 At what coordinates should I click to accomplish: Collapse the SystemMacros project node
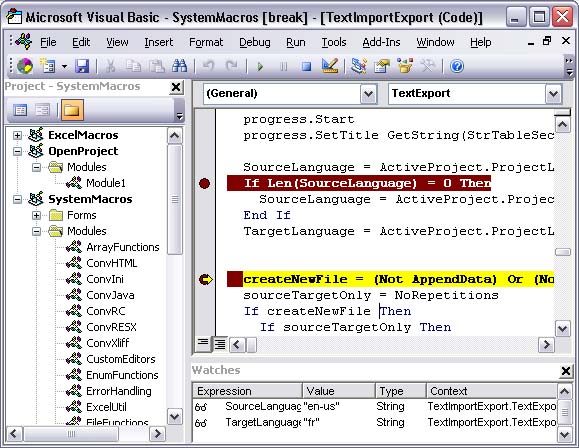pyautogui.click(x=17, y=199)
